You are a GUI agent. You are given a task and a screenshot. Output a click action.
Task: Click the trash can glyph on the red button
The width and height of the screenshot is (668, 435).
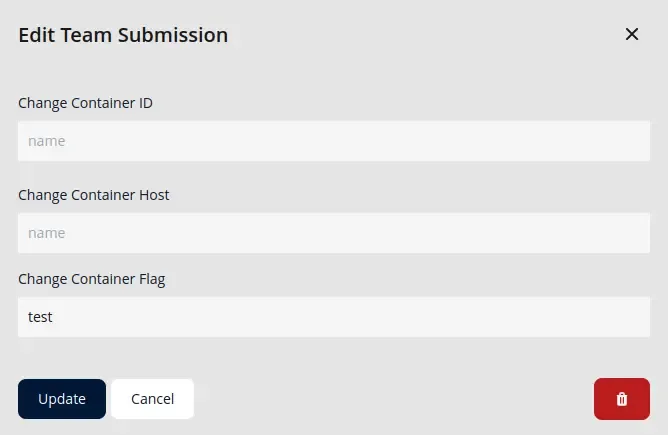pyautogui.click(x=622, y=399)
